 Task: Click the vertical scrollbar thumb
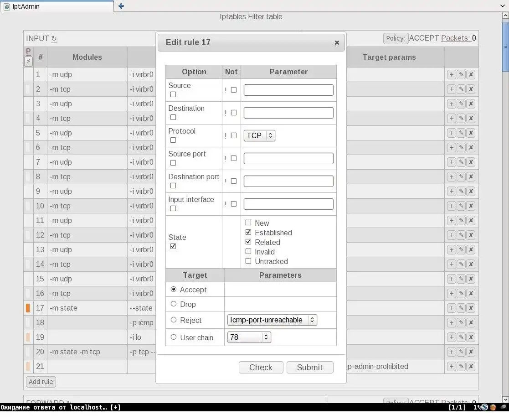click(505, 46)
